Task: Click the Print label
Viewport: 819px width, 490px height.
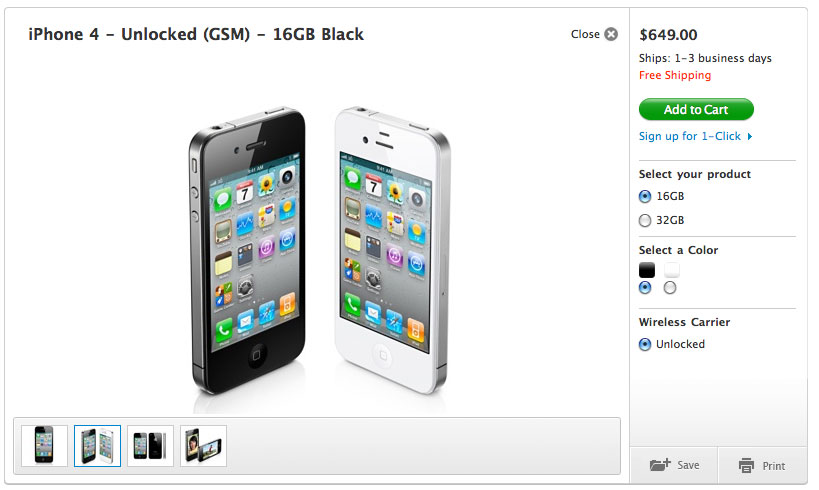Action: click(x=774, y=466)
